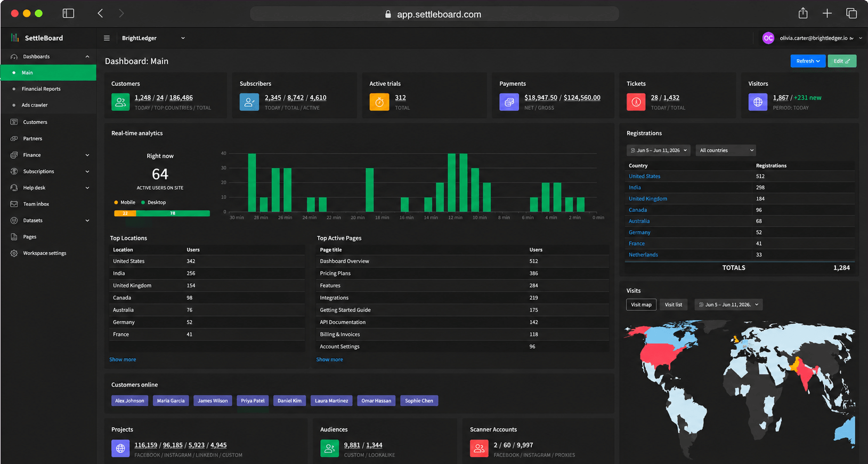This screenshot has width=868, height=464.
Task: Open the All countries dropdown
Action: pyautogui.click(x=726, y=150)
